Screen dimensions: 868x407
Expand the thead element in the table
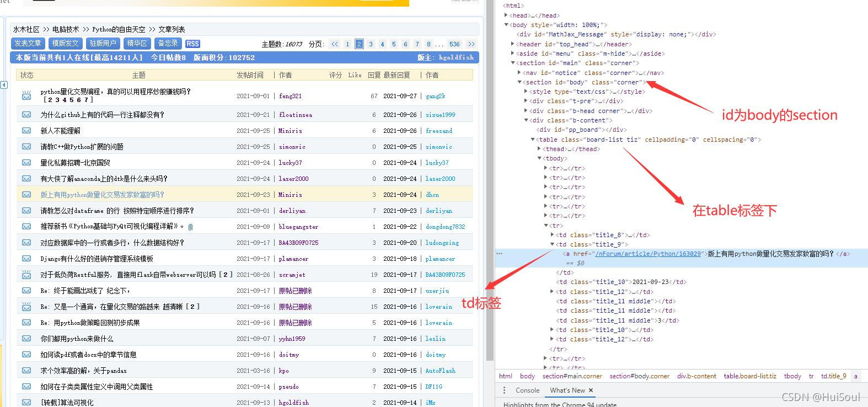coord(539,149)
